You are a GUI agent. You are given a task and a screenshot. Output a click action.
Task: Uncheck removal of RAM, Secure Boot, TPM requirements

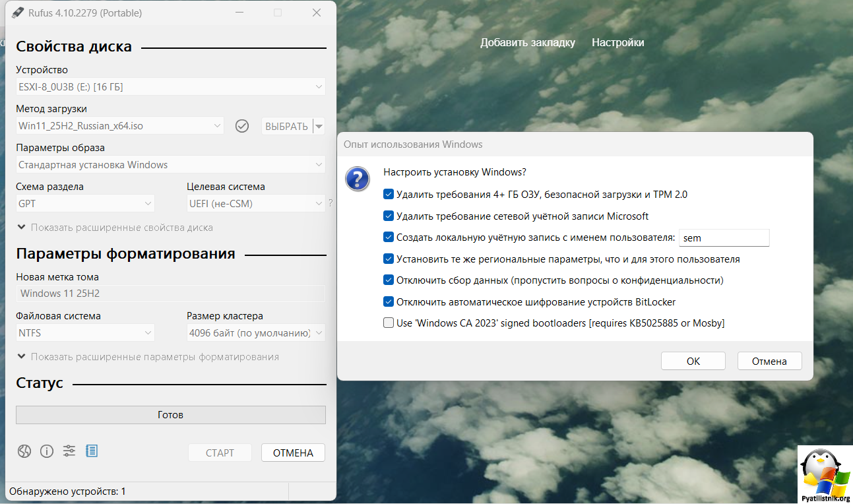point(389,195)
